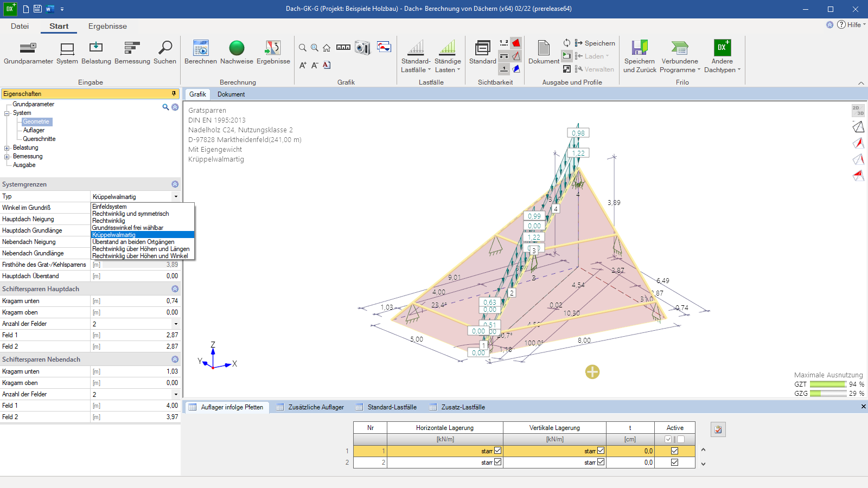Click the zoom magnifier graphic tool
Image resolution: width=868 pixels, height=488 pixels.
click(303, 48)
